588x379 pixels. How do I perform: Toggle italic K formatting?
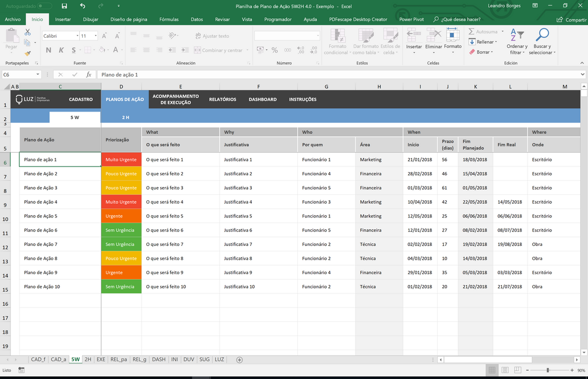tap(61, 50)
